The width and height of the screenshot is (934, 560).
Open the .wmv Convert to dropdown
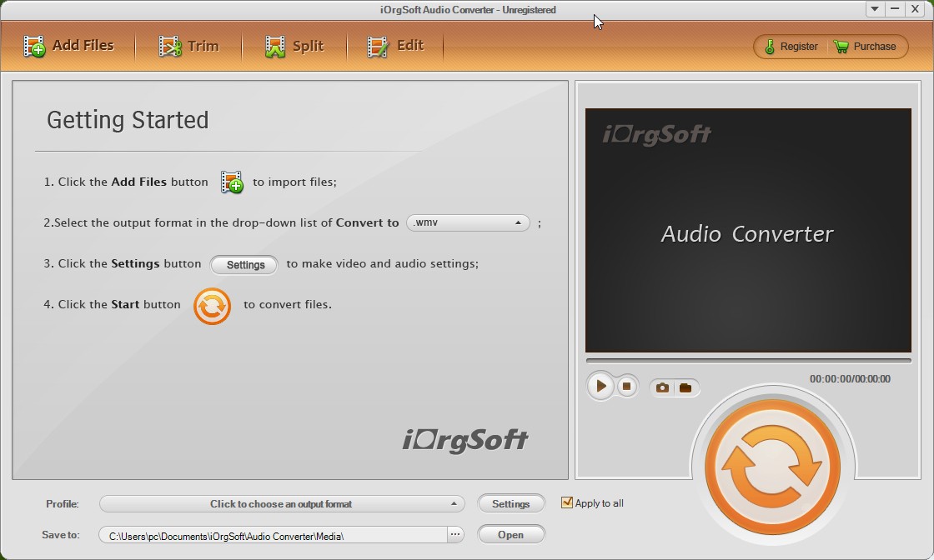(467, 222)
